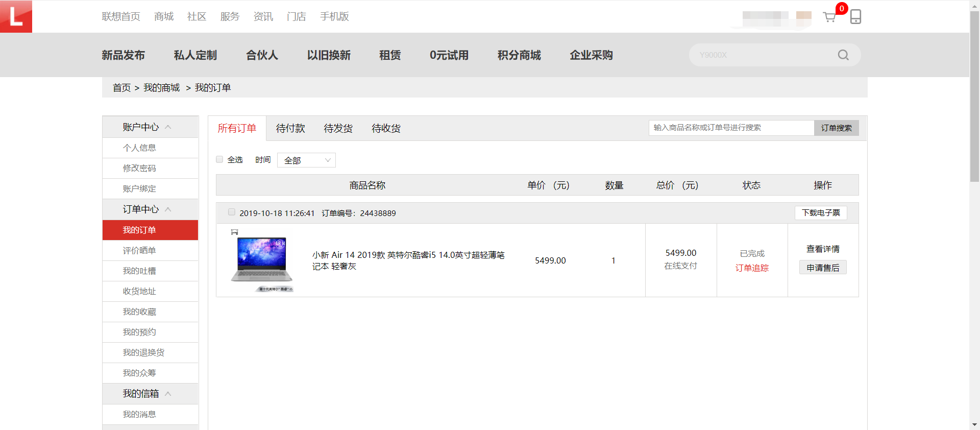The image size is (980, 430).
Task: Open 评价晒单 in sidebar
Action: click(x=139, y=251)
